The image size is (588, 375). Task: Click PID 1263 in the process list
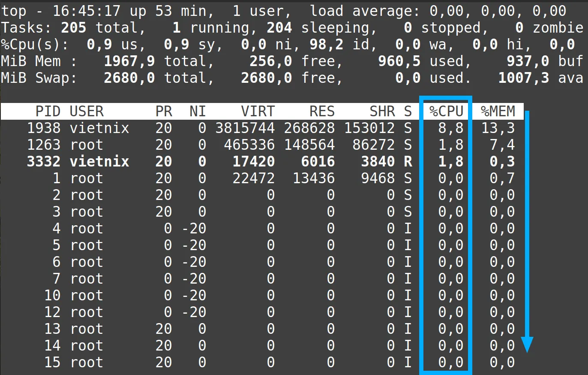44,145
